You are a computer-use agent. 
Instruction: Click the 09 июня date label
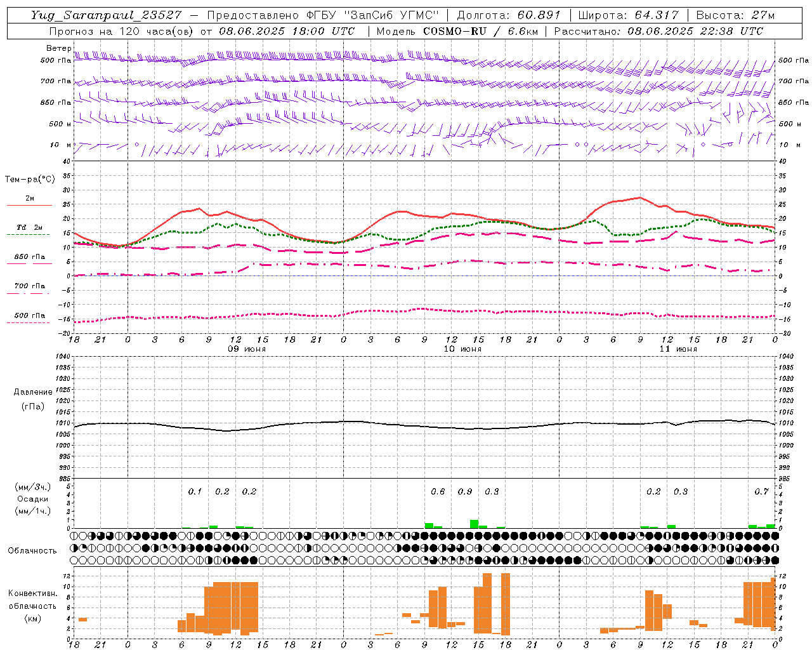247,349
